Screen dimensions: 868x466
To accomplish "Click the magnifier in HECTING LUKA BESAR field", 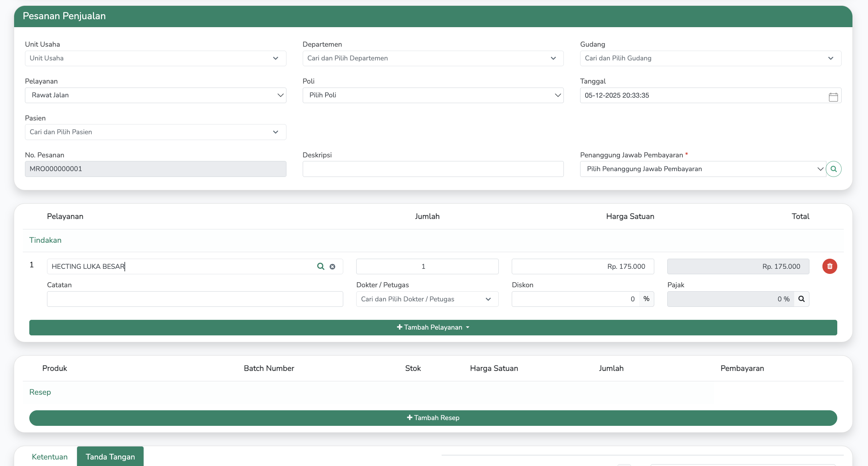I will tap(320, 266).
